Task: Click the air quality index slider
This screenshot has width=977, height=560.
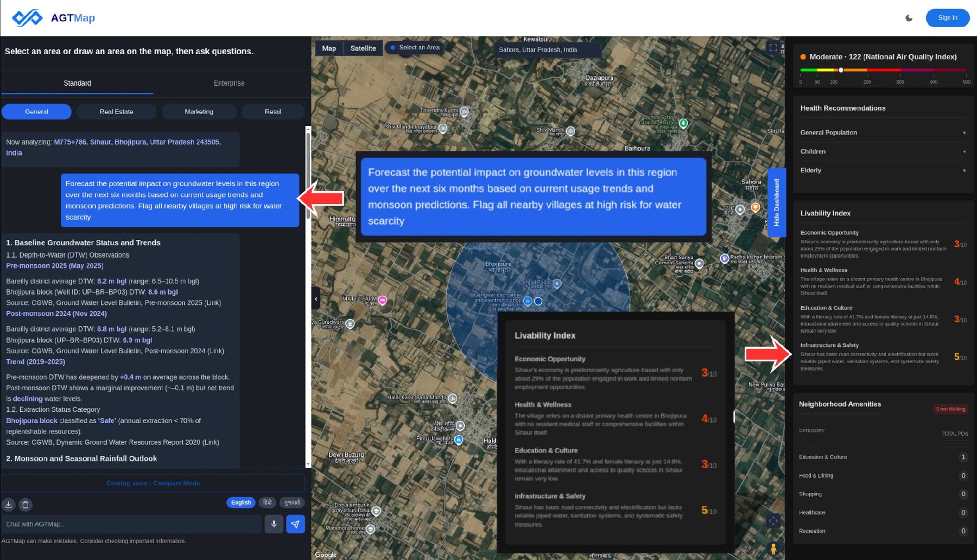Action: 883,70
